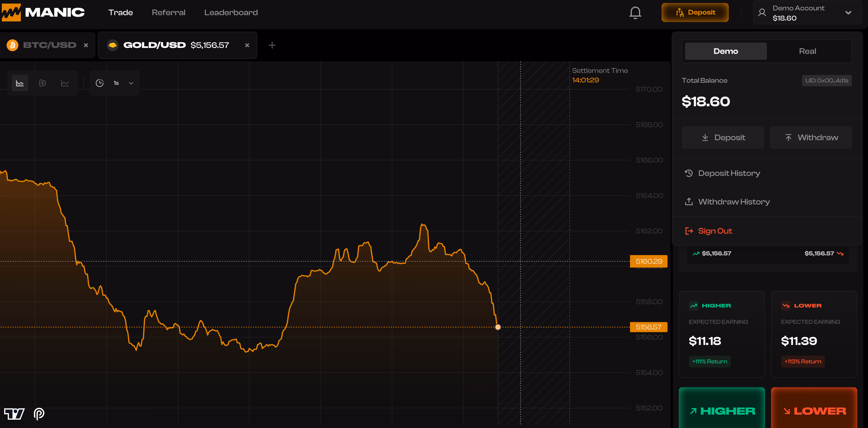868x428 pixels.
Task: Click the Bitcoin coin icon on BTC/USD tab
Action: pyautogui.click(x=12, y=45)
